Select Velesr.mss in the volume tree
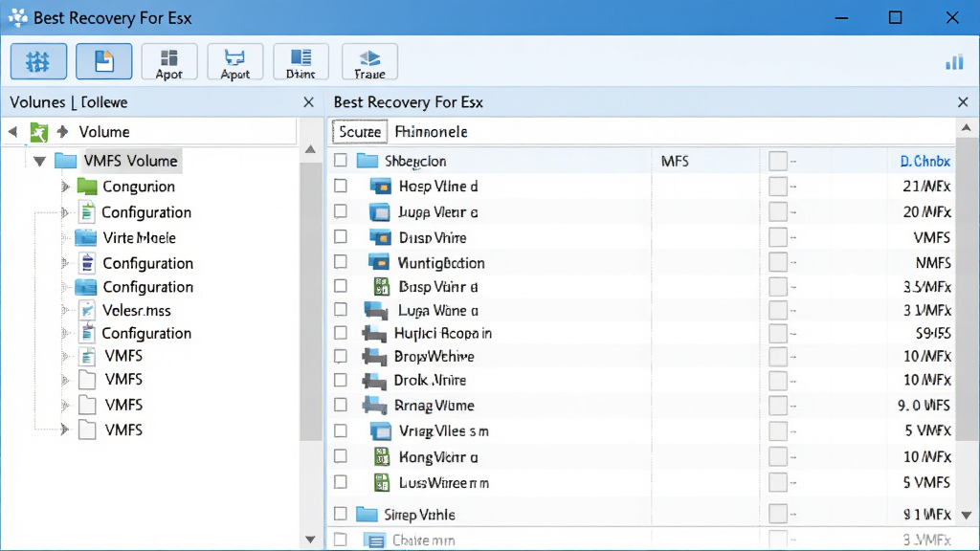The height and width of the screenshot is (551, 980). pos(136,310)
